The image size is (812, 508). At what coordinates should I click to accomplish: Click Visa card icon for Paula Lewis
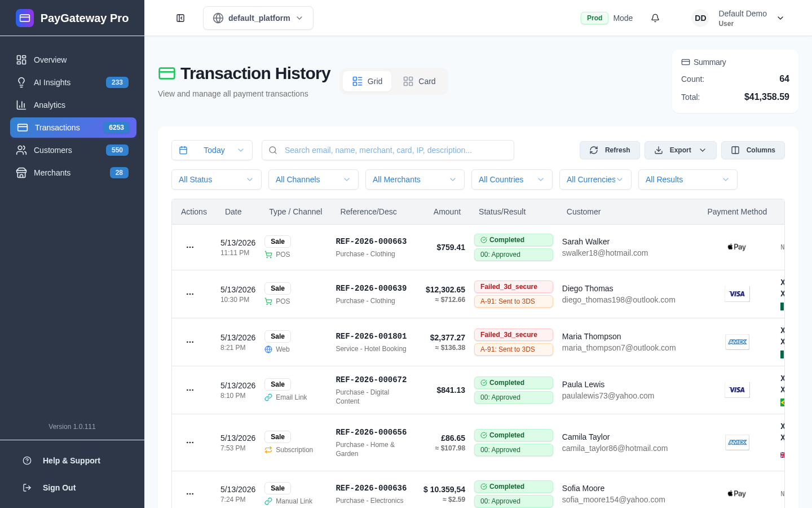(x=737, y=390)
